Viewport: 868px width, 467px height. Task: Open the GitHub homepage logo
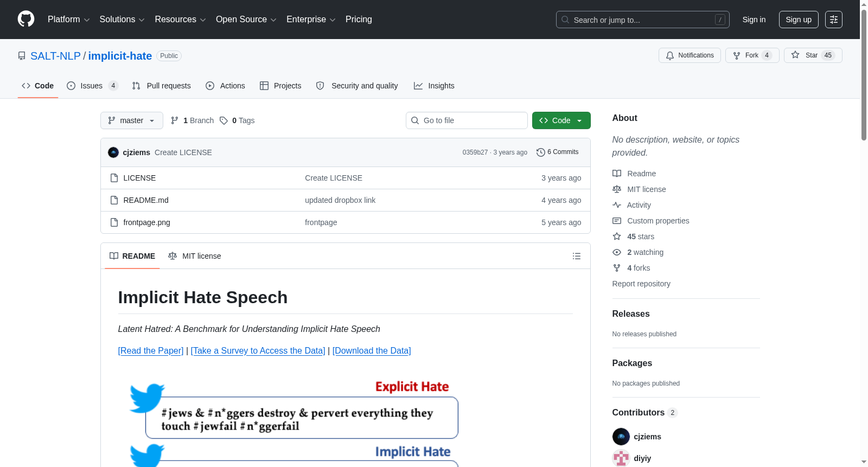tap(26, 20)
